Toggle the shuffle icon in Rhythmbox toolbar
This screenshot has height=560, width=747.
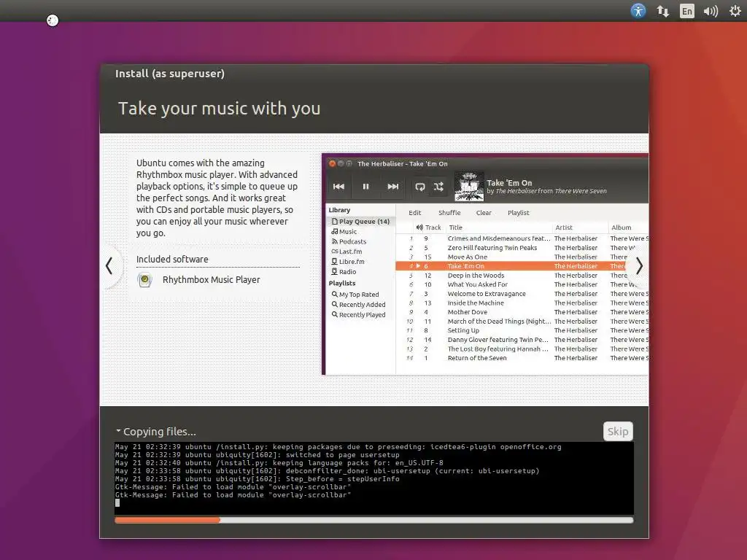click(x=438, y=186)
